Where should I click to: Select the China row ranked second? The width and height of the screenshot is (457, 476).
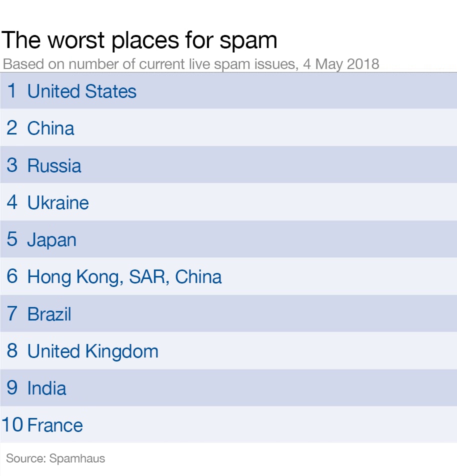tap(228, 127)
